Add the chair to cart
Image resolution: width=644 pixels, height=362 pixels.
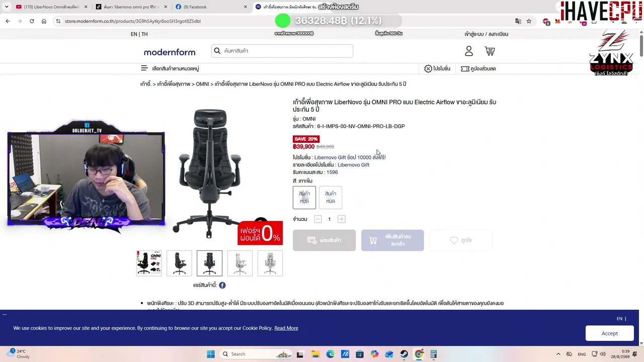(392, 240)
